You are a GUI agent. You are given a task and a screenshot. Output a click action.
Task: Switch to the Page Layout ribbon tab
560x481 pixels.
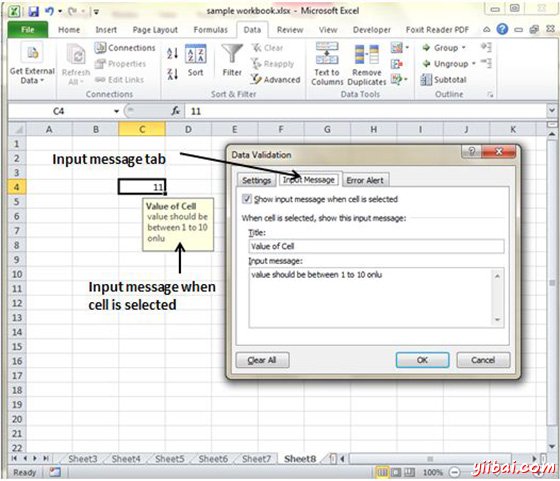[x=155, y=30]
